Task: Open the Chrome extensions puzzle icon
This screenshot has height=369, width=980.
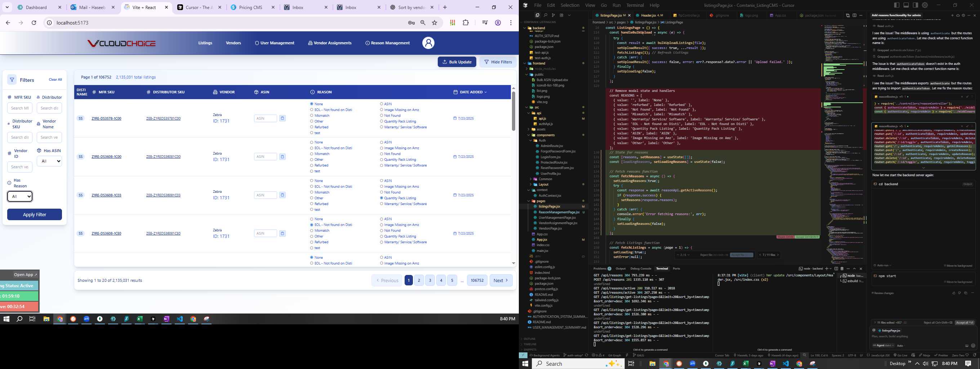Action: pyautogui.click(x=465, y=23)
